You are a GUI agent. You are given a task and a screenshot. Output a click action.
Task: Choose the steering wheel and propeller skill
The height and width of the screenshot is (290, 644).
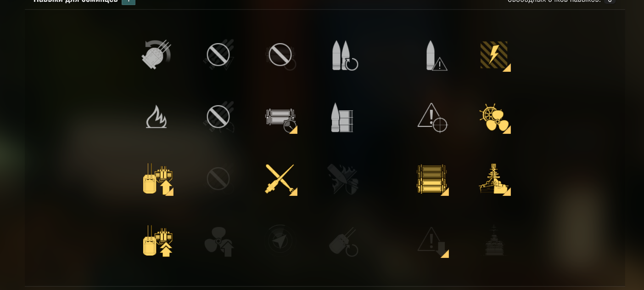495,118
